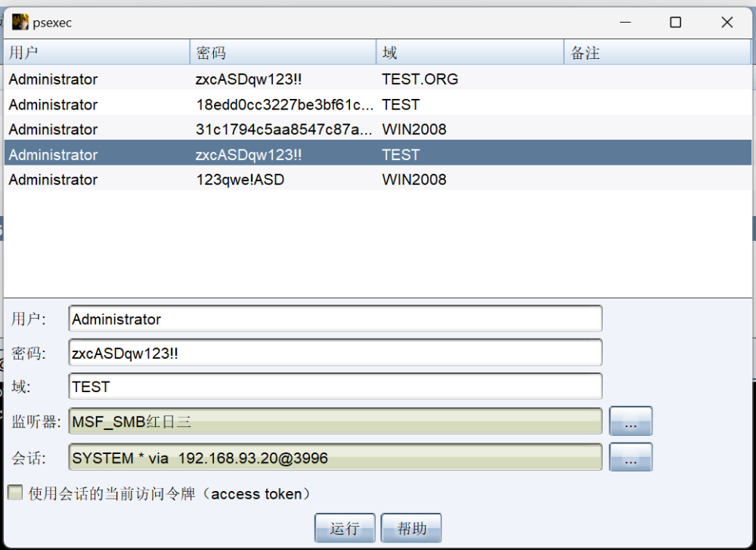
Task: Select the highlighted Administrator TEST row
Action: coord(227,155)
